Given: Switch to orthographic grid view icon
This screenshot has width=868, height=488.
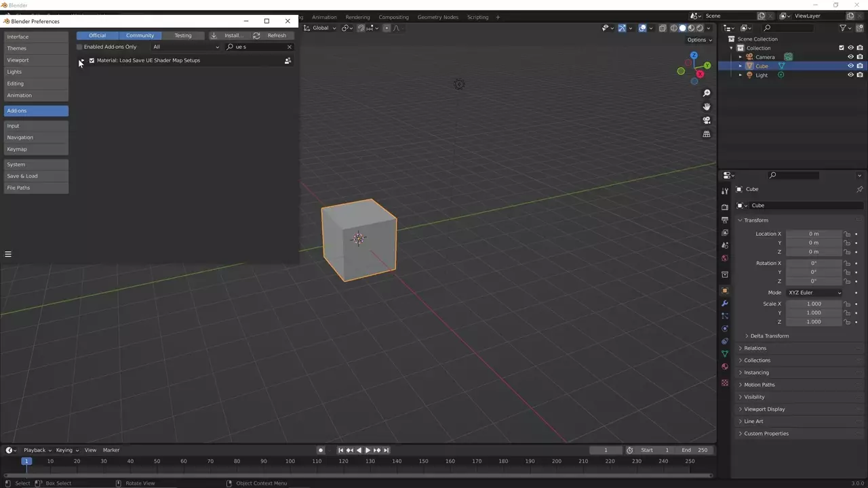Looking at the screenshot, I should [707, 134].
